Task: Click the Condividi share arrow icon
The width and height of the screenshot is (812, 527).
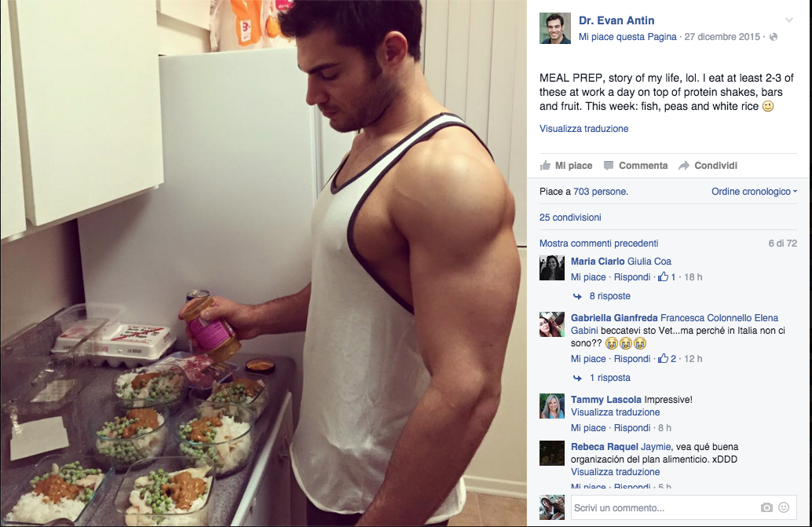Action: pyautogui.click(x=684, y=166)
